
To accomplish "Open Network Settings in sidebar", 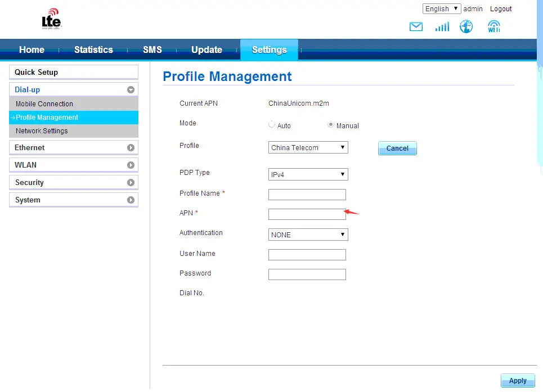I will click(73, 131).
